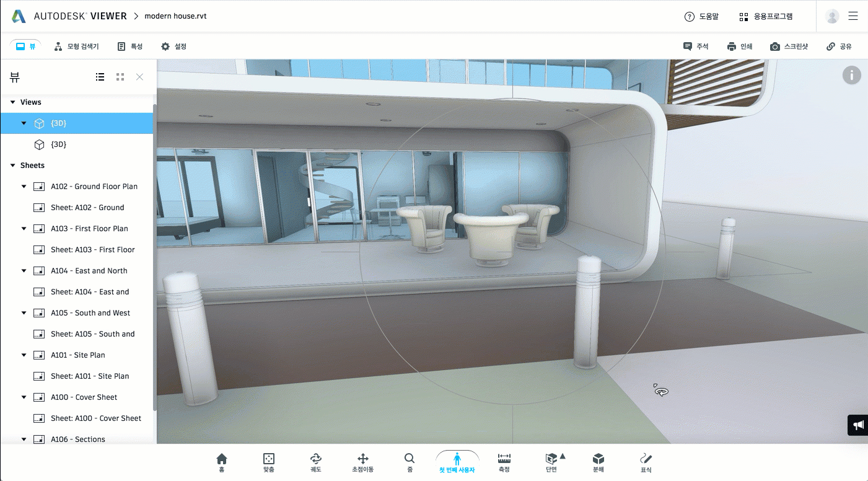Collapse A104 - East and North
Screen dimensions: 868x481
(x=24, y=271)
